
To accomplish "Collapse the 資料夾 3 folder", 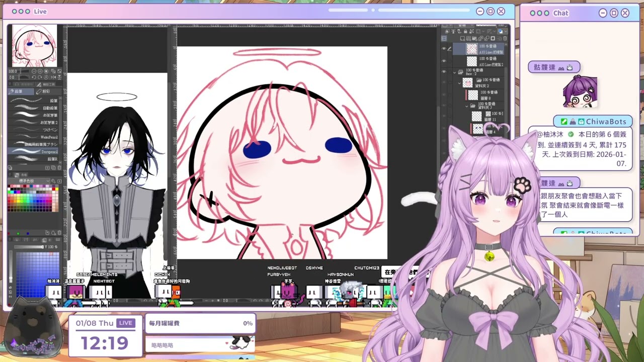I will [466, 107].
